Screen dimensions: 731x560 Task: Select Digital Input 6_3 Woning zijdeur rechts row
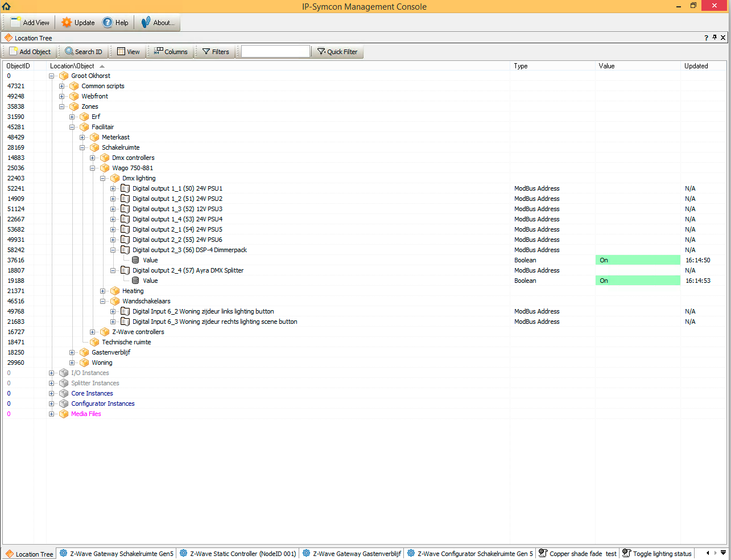coord(214,322)
